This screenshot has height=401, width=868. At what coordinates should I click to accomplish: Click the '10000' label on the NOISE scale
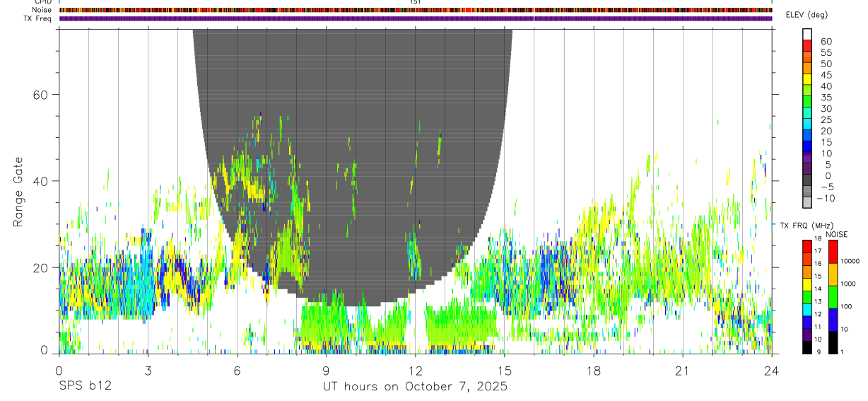[852, 261]
